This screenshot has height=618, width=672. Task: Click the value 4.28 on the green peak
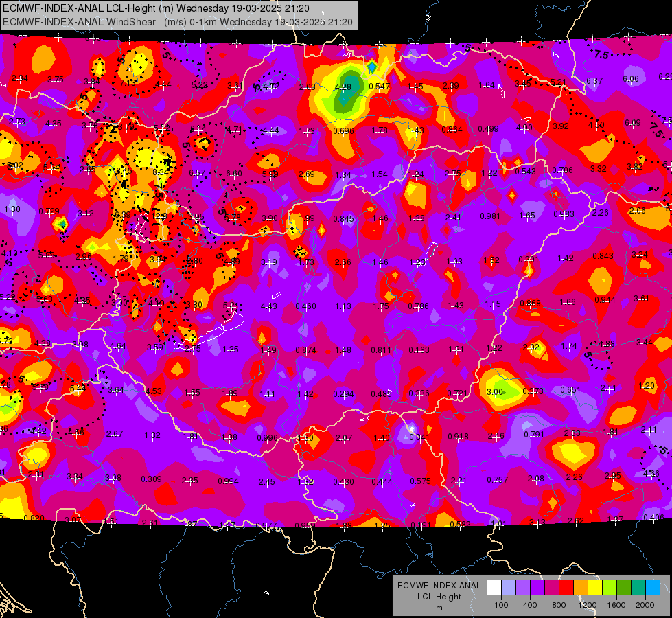pyautogui.click(x=343, y=87)
